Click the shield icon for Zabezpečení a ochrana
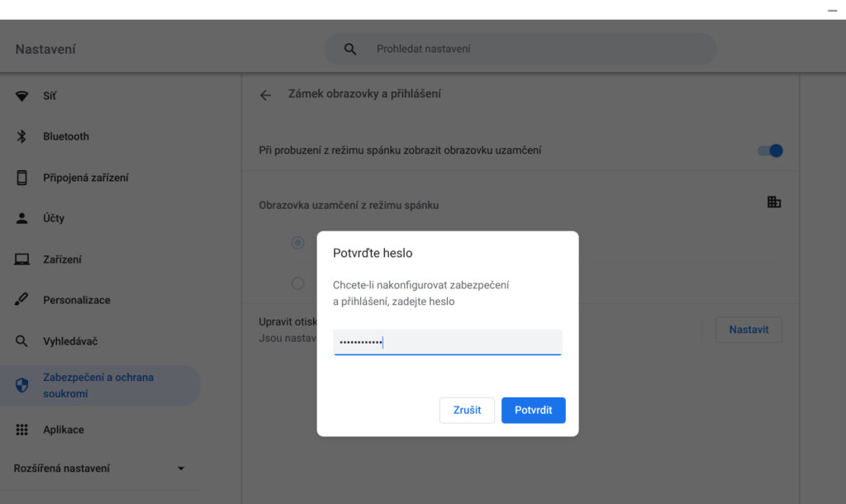 tap(22, 385)
